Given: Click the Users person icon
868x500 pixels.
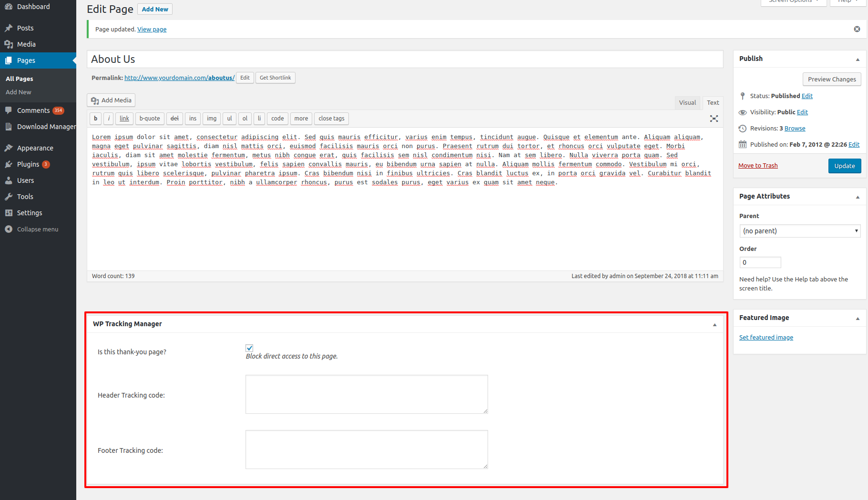Looking at the screenshot, I should click(9, 180).
